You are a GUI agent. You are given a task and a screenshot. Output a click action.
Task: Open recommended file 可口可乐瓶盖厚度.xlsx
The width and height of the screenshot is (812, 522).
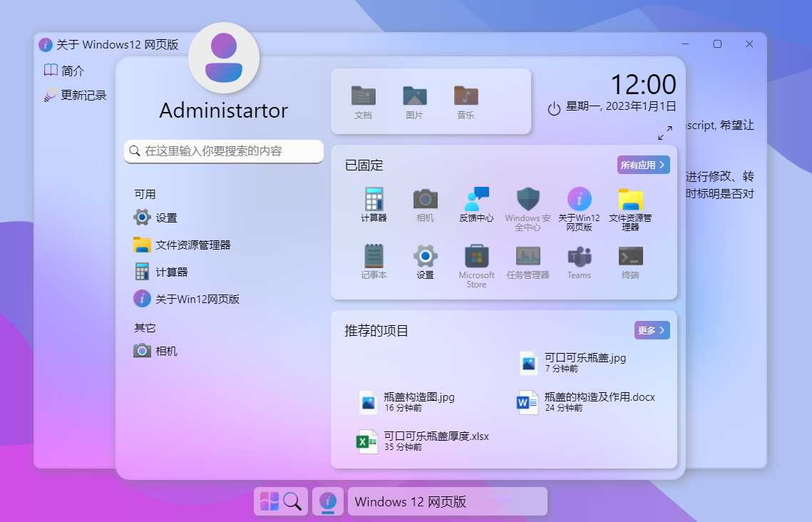coord(423,441)
